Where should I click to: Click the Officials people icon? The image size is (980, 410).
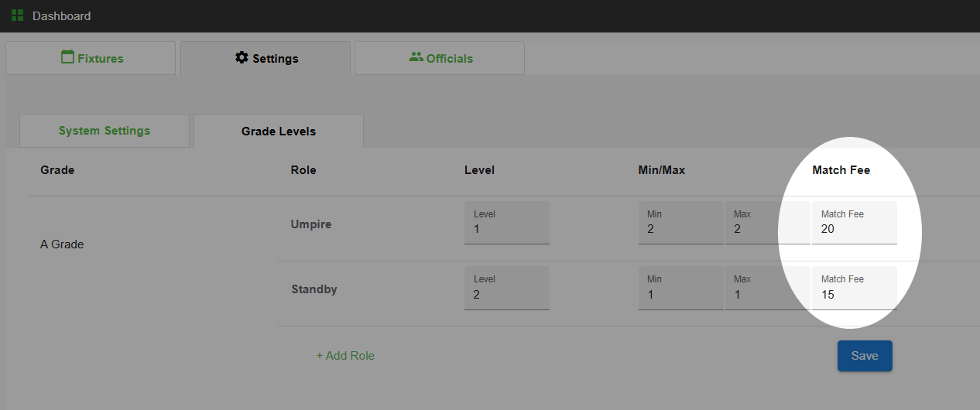point(416,57)
